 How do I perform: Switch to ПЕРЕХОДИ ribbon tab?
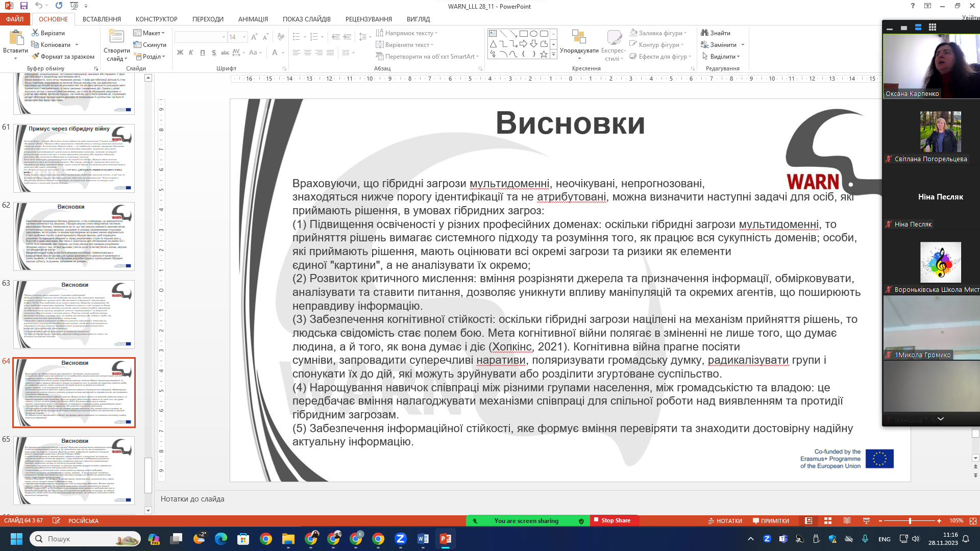pos(208,19)
